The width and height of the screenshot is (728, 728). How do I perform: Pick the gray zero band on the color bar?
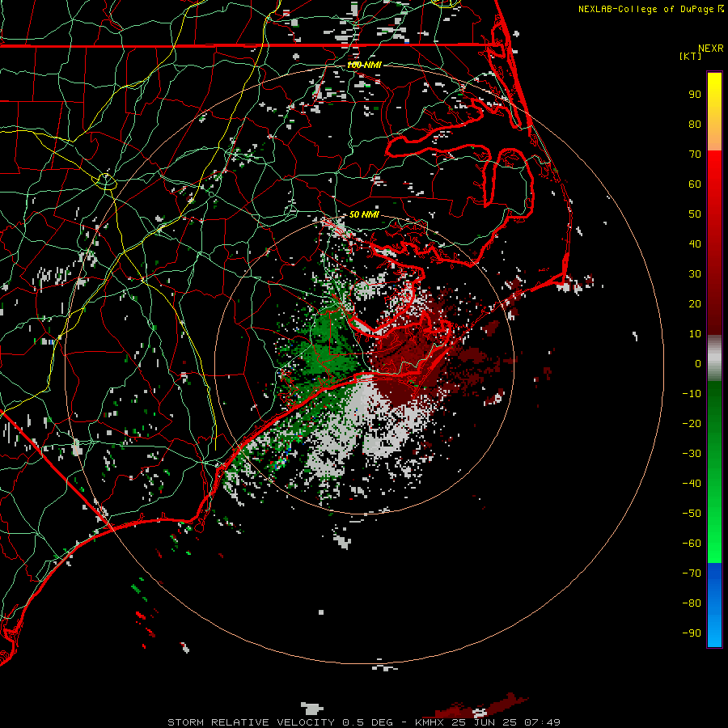click(x=714, y=358)
